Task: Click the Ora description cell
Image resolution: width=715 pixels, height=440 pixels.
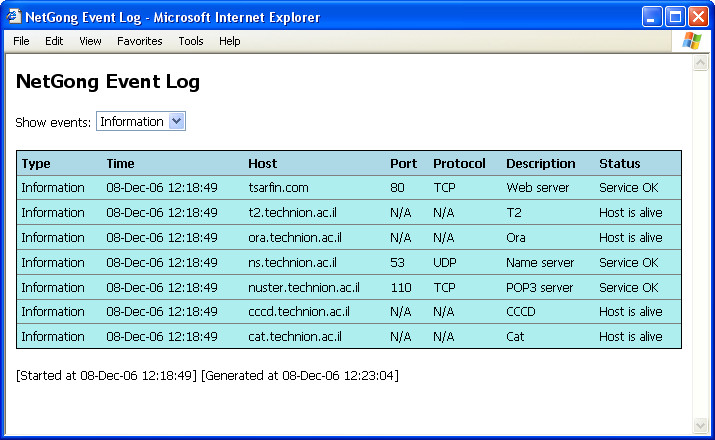Action: click(516, 238)
